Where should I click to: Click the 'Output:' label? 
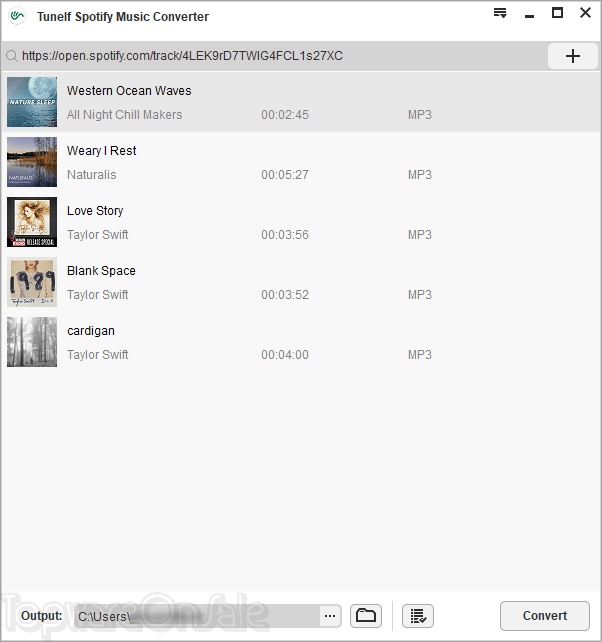pos(42,615)
